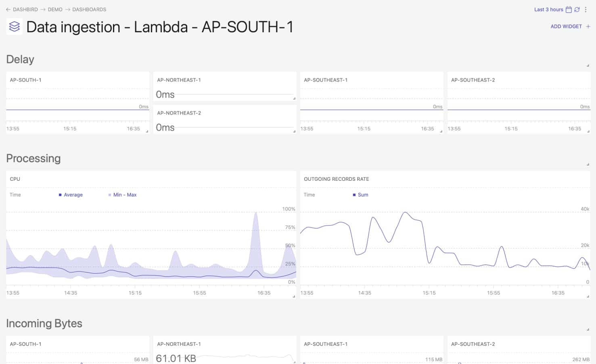Image resolution: width=596 pixels, height=364 pixels.
Task: Click the AP-SOUTHEAST-2 incoming bytes widget title
Action: coord(473,344)
